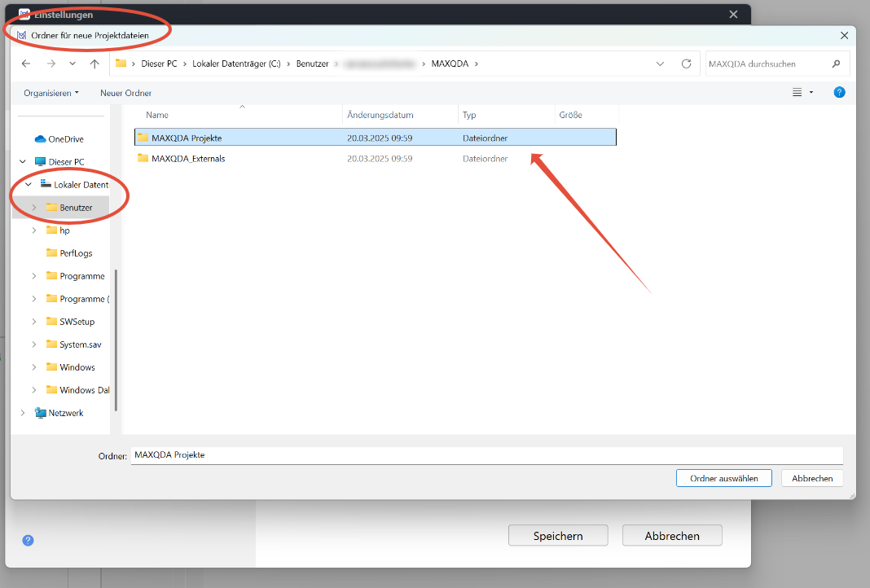
Task: Sort by Größe column header
Action: tap(570, 115)
